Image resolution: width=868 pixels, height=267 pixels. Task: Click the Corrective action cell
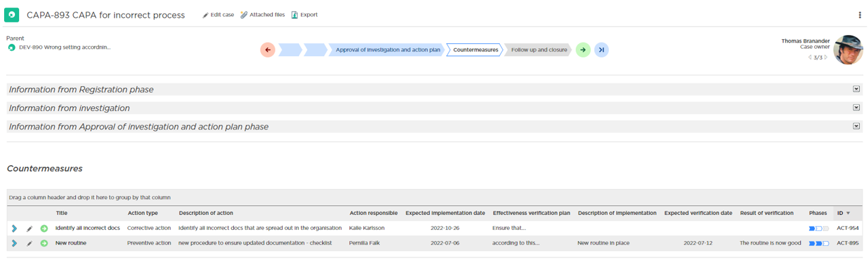click(x=149, y=228)
